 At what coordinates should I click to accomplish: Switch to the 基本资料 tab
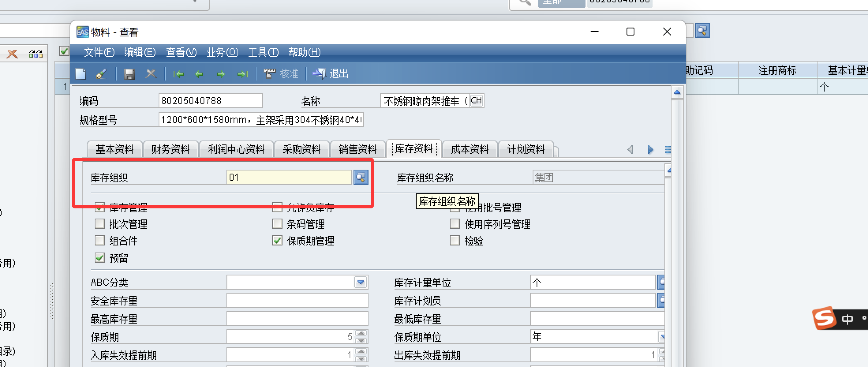(114, 149)
